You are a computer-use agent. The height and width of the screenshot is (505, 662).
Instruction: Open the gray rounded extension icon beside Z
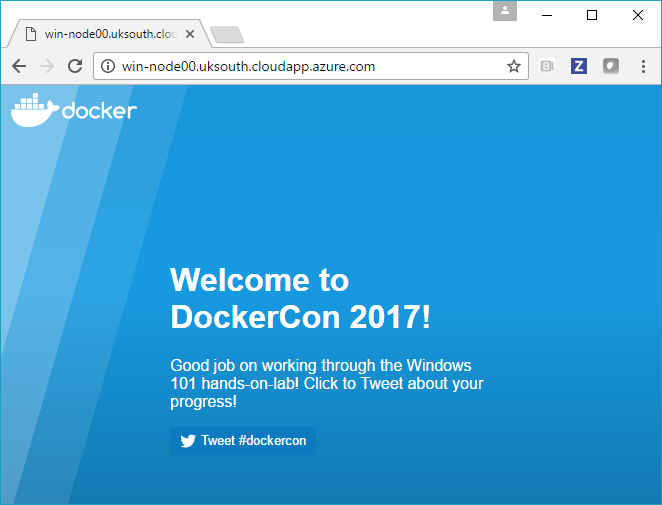coord(610,66)
